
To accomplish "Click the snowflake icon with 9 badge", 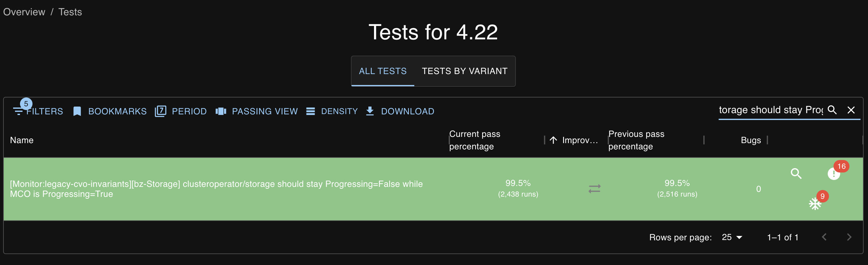I will 815,204.
